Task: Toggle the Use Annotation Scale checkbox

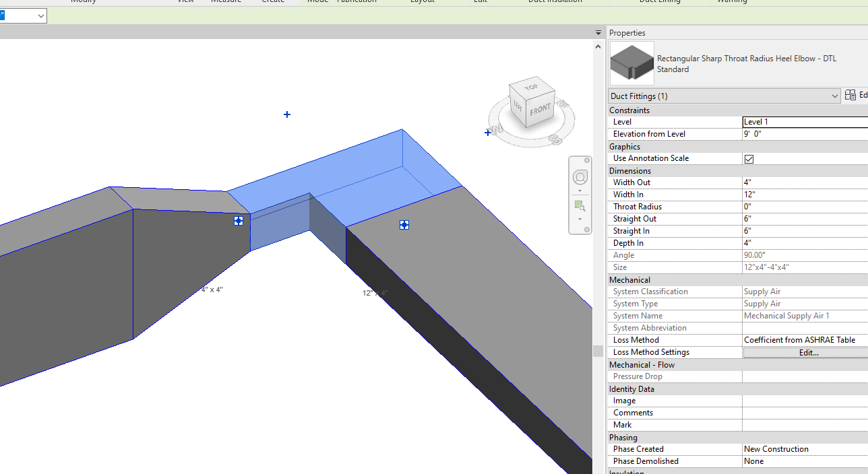Action: point(749,158)
